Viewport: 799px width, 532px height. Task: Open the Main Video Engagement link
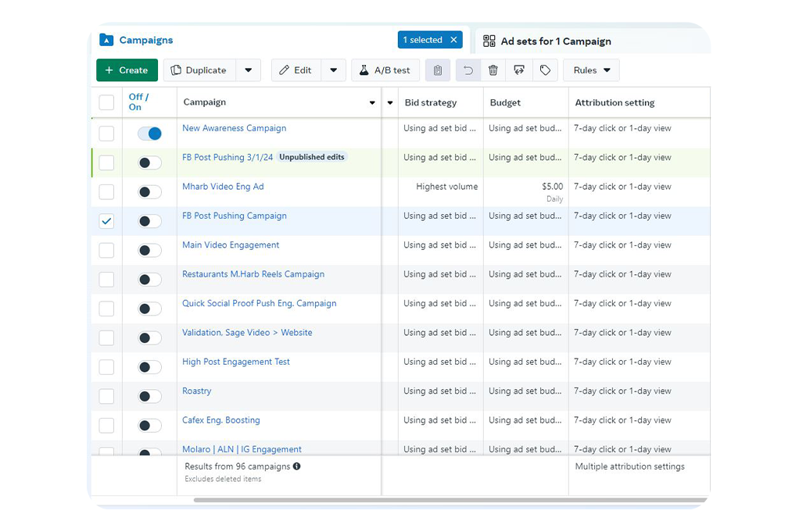[x=231, y=245]
